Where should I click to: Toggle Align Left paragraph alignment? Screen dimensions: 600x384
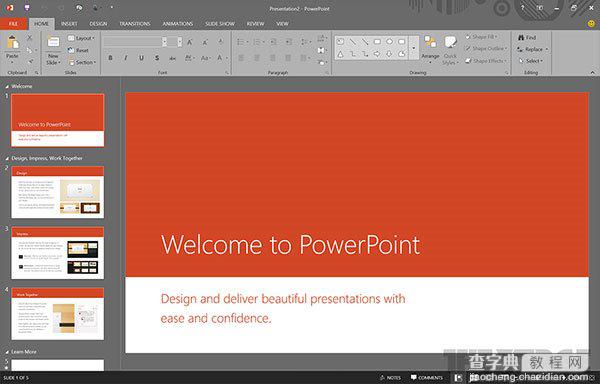(241, 58)
